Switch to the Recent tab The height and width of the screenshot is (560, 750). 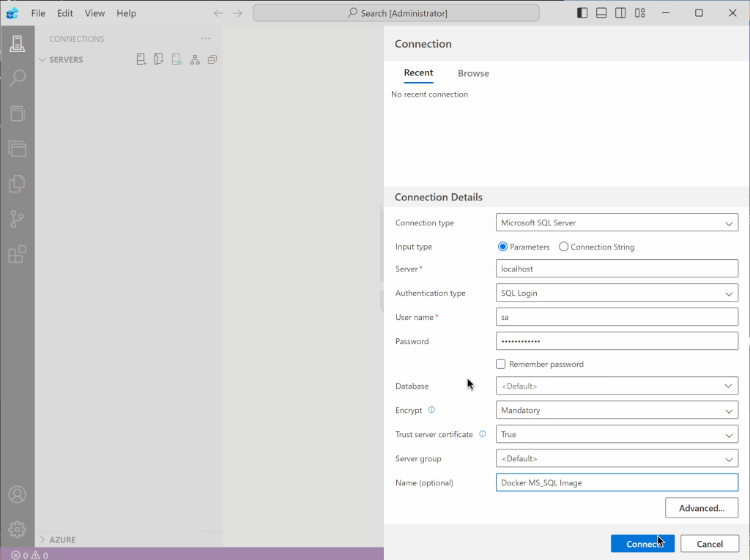pyautogui.click(x=418, y=72)
